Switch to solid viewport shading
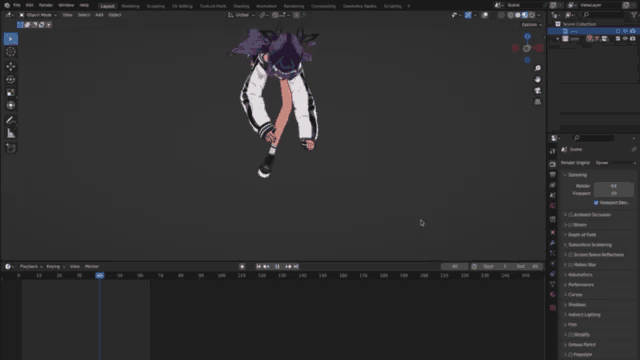Screen dimensions: 640x360 [518, 15]
